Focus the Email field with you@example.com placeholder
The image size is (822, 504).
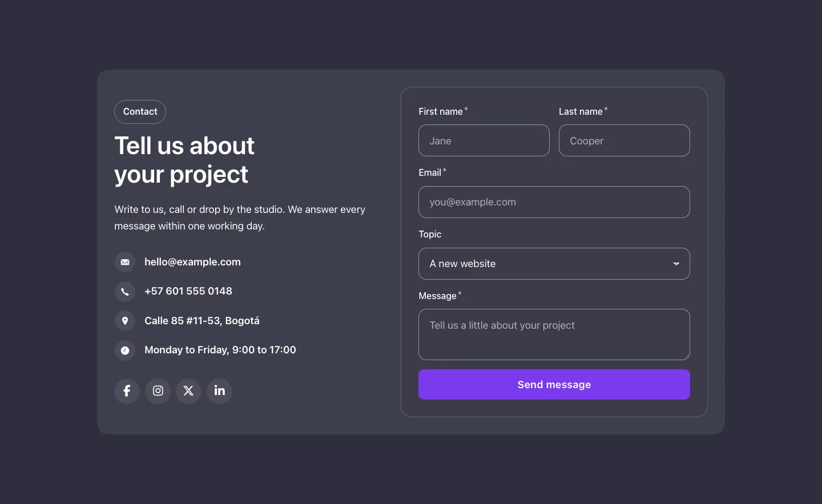(x=554, y=202)
